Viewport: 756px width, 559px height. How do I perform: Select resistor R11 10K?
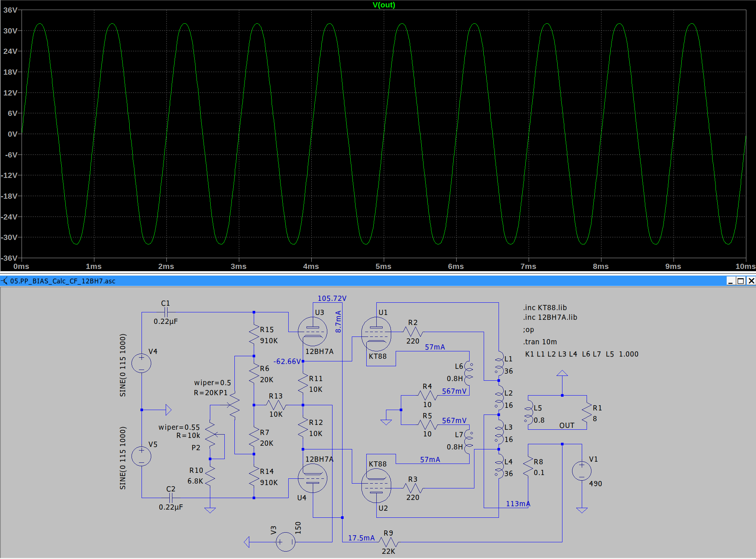(x=303, y=384)
